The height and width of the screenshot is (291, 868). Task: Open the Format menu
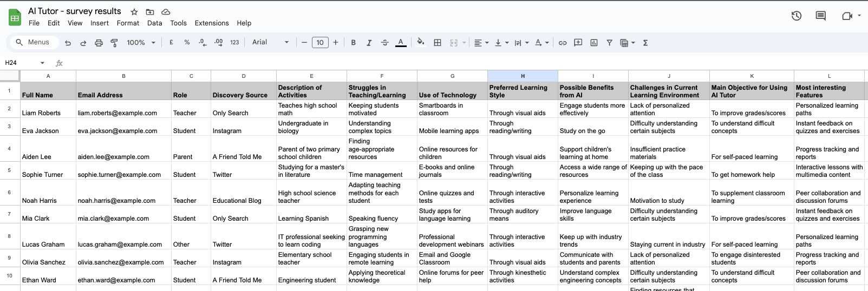click(x=128, y=23)
